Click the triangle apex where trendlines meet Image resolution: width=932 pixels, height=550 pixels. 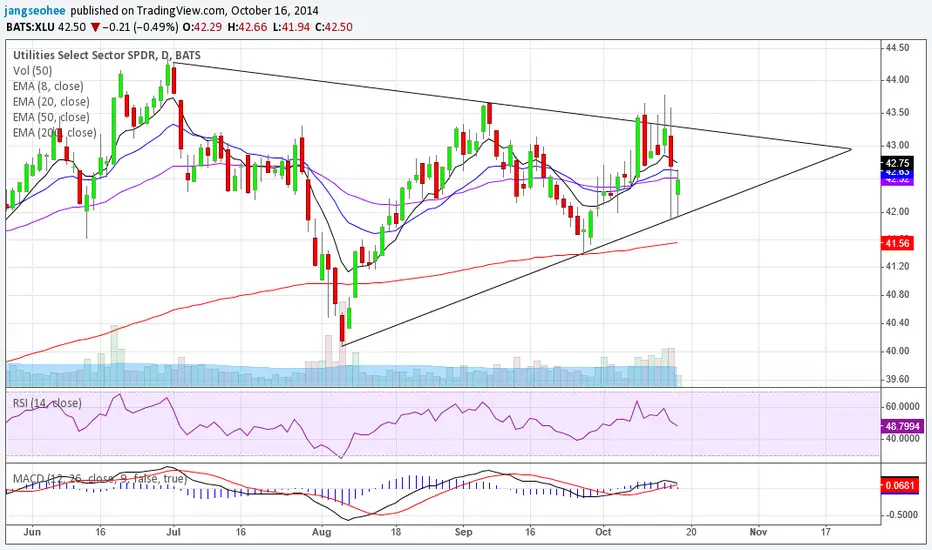851,149
